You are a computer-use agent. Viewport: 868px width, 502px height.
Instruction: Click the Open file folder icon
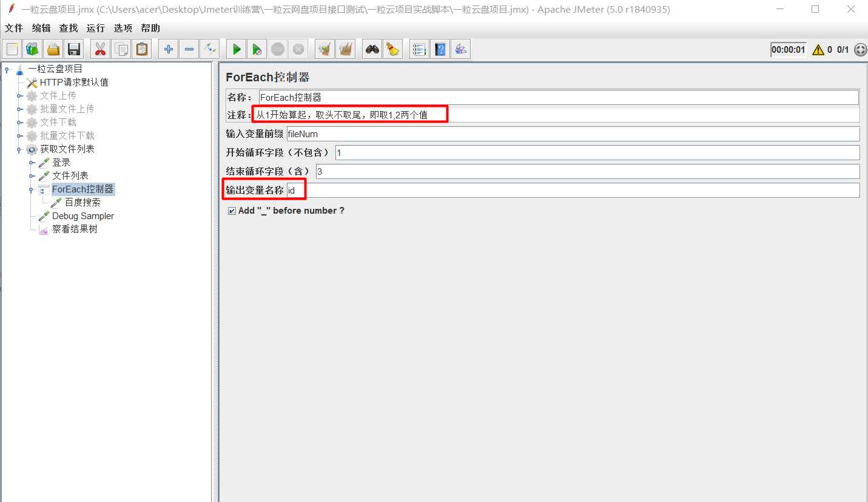53,49
